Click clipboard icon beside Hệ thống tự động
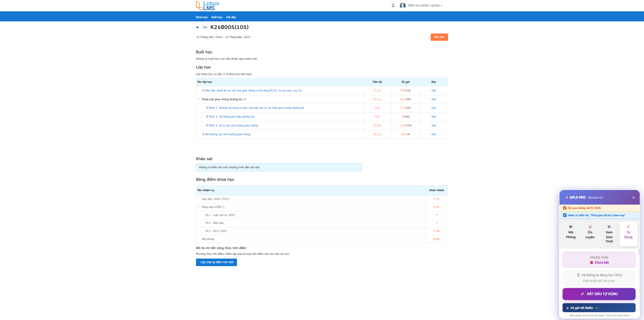The height and width of the screenshot is (320, 644). (x=578, y=275)
